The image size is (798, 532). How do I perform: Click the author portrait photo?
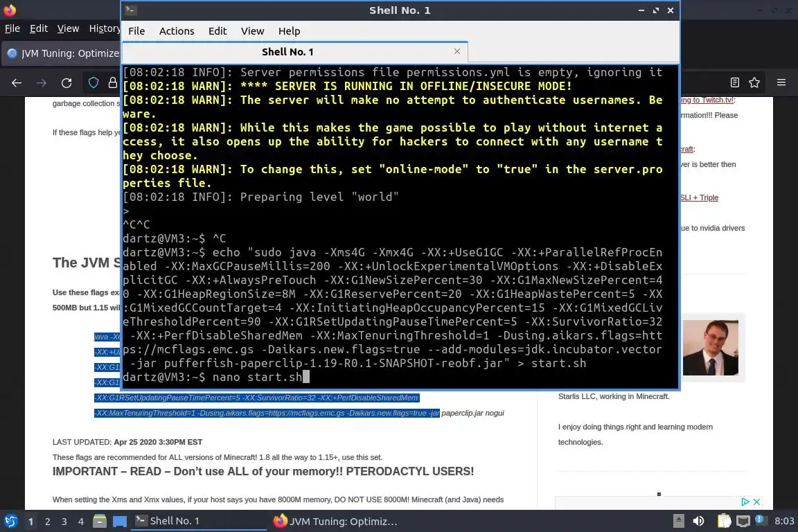711,348
